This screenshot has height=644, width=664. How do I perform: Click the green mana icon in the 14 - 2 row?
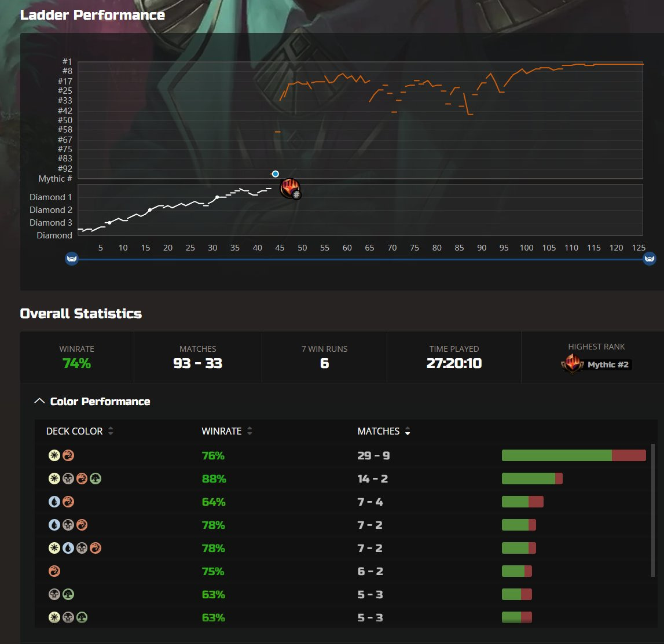click(96, 479)
